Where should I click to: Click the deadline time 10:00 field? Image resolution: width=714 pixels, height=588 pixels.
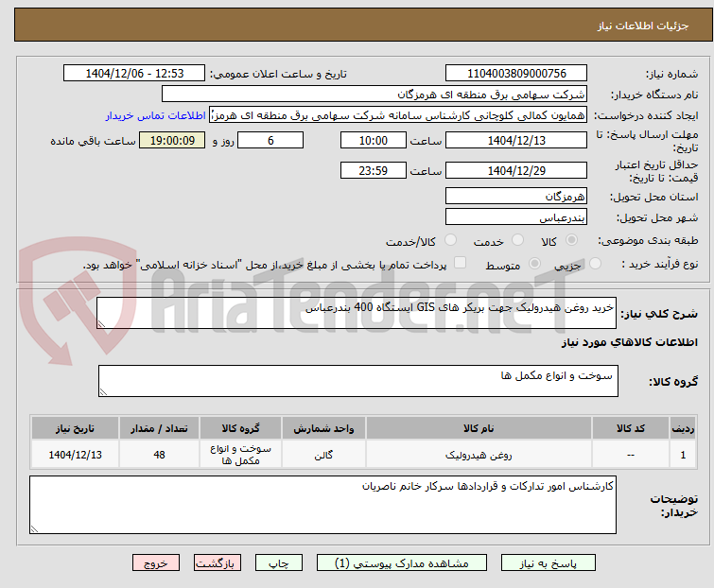(374, 140)
